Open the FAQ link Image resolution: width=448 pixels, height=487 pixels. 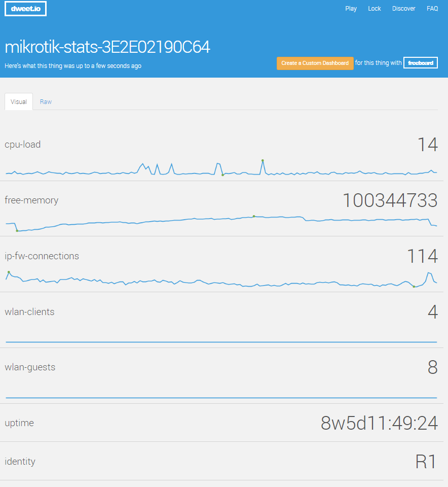pos(432,9)
